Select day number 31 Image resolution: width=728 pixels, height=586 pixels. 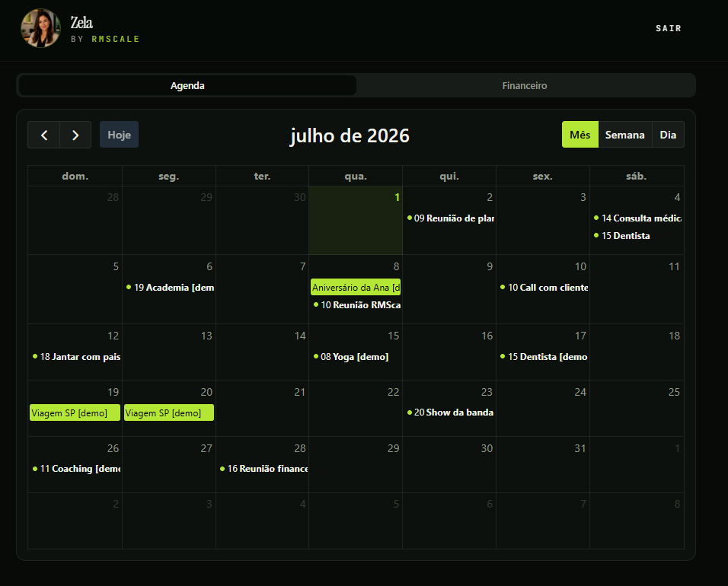point(580,448)
